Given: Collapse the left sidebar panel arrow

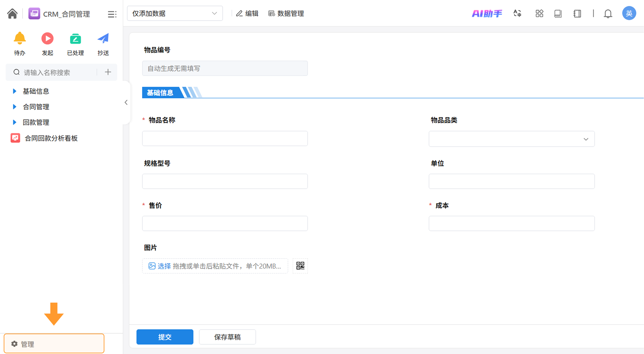Looking at the screenshot, I should pyautogui.click(x=126, y=102).
